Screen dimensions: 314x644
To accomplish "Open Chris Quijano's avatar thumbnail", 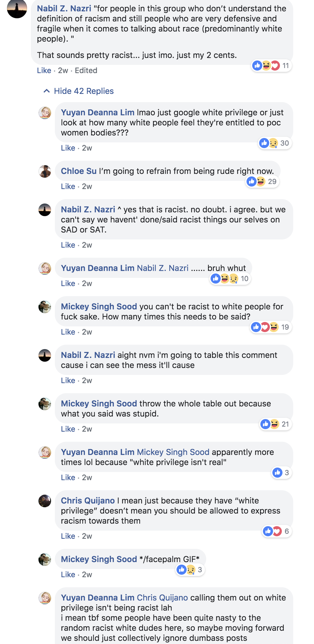I will pos(45,501).
